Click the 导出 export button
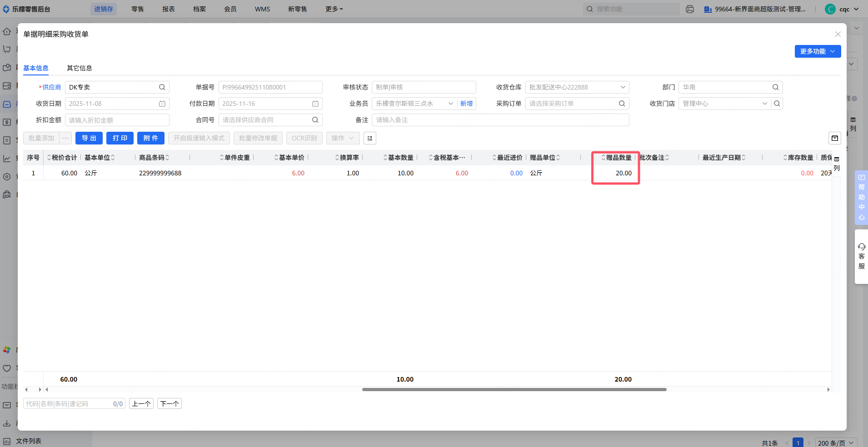Viewport: 868px width, 447px height. pos(89,138)
